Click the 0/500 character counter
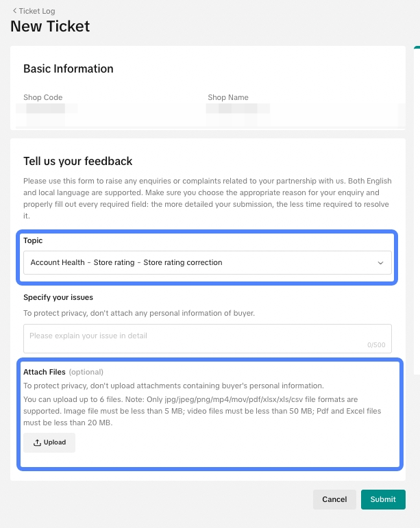 [377, 345]
